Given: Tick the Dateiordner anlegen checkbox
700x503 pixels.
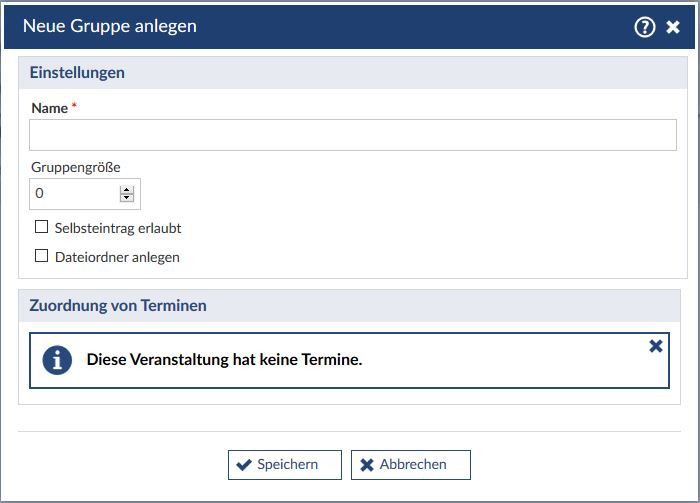Looking at the screenshot, I should pyautogui.click(x=42, y=256).
